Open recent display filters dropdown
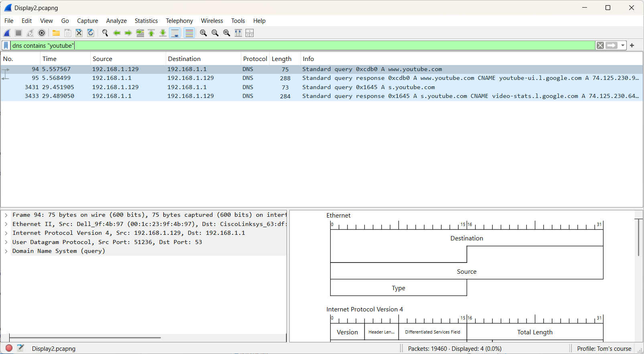Image resolution: width=644 pixels, height=354 pixels. click(623, 45)
